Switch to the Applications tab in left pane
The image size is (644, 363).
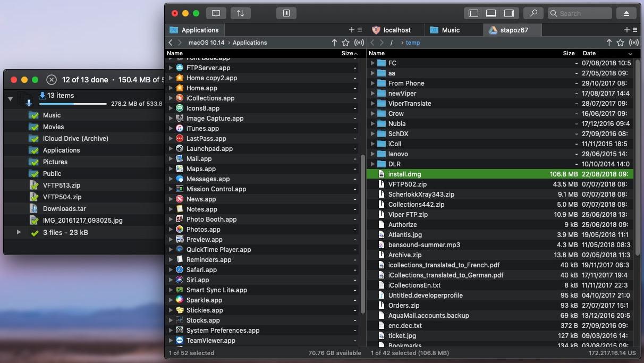[x=195, y=30]
